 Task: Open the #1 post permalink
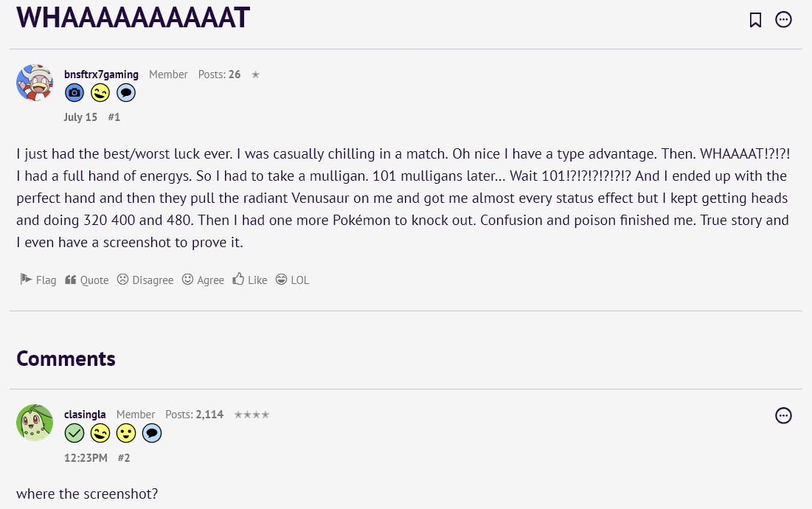pos(114,117)
